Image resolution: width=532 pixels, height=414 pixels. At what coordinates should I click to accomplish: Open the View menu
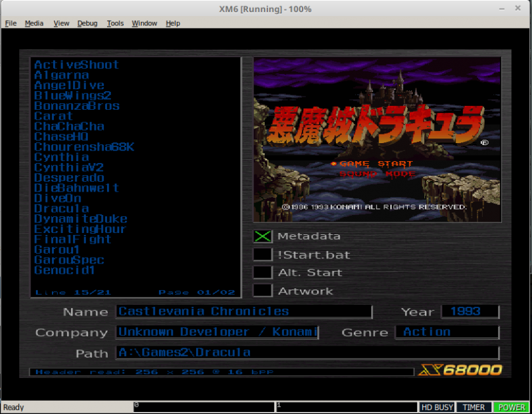tap(61, 23)
